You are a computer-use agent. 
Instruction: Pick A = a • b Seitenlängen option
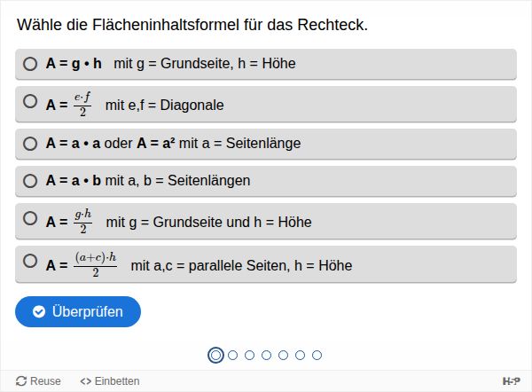point(30,181)
